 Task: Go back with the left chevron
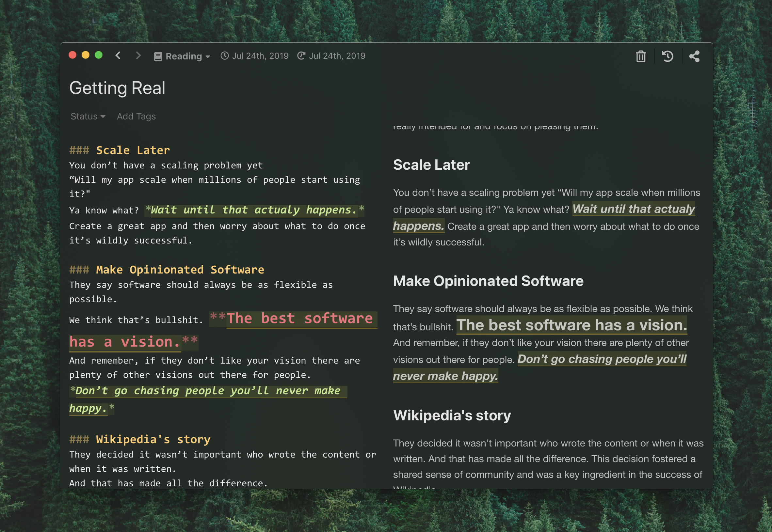[118, 55]
